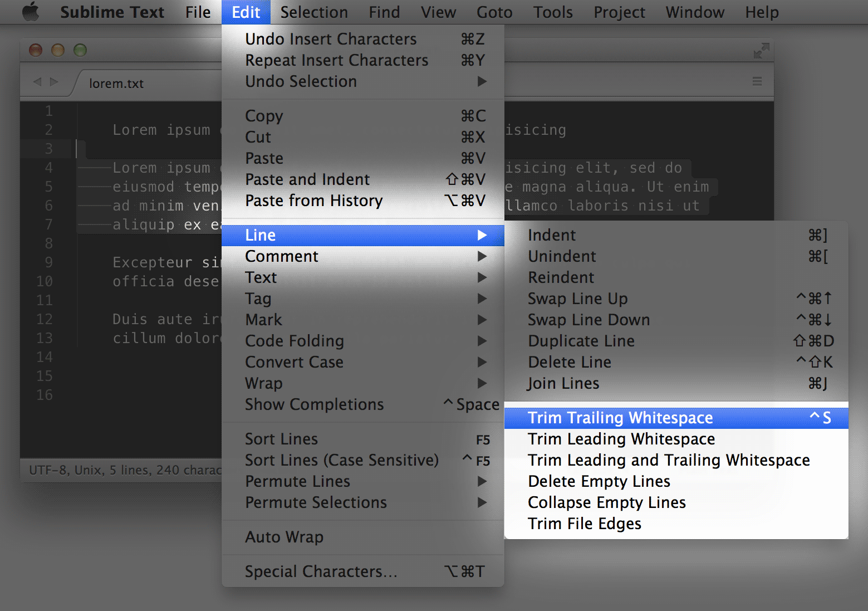Viewport: 868px width, 611px height.
Task: Select Copy from the Edit menu
Action: pyautogui.click(x=363, y=116)
